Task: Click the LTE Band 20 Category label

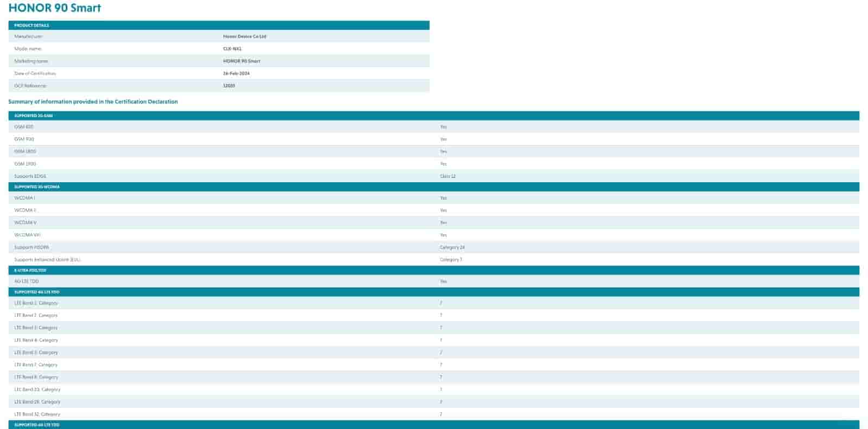Action: (37, 389)
